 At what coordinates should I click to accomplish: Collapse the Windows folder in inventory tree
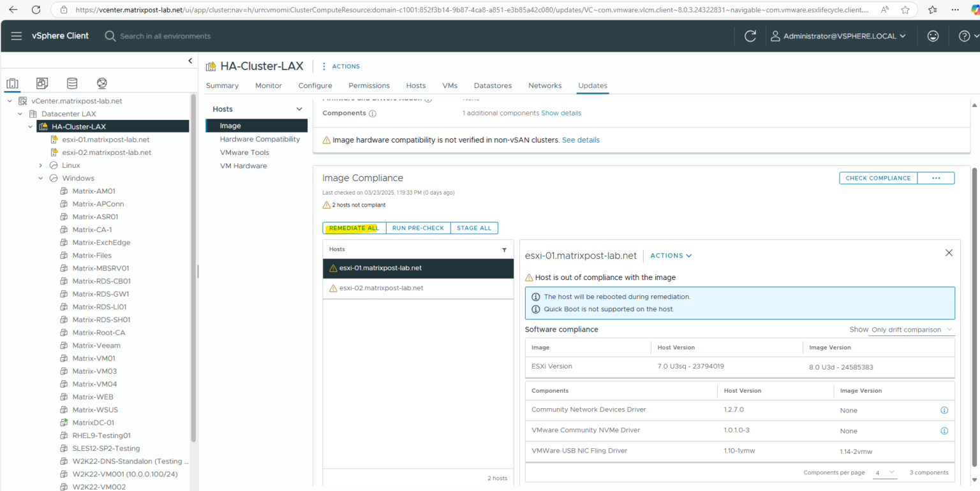pyautogui.click(x=40, y=178)
